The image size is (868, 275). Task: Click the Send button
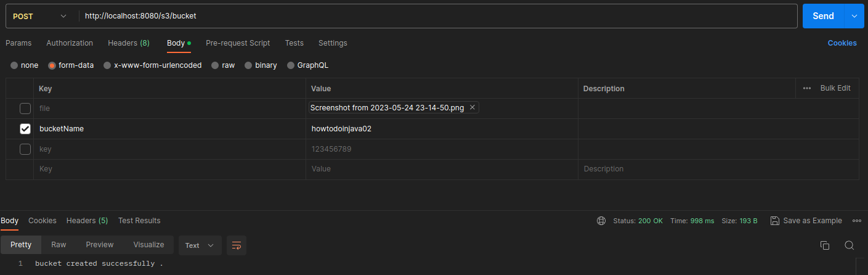click(x=823, y=16)
